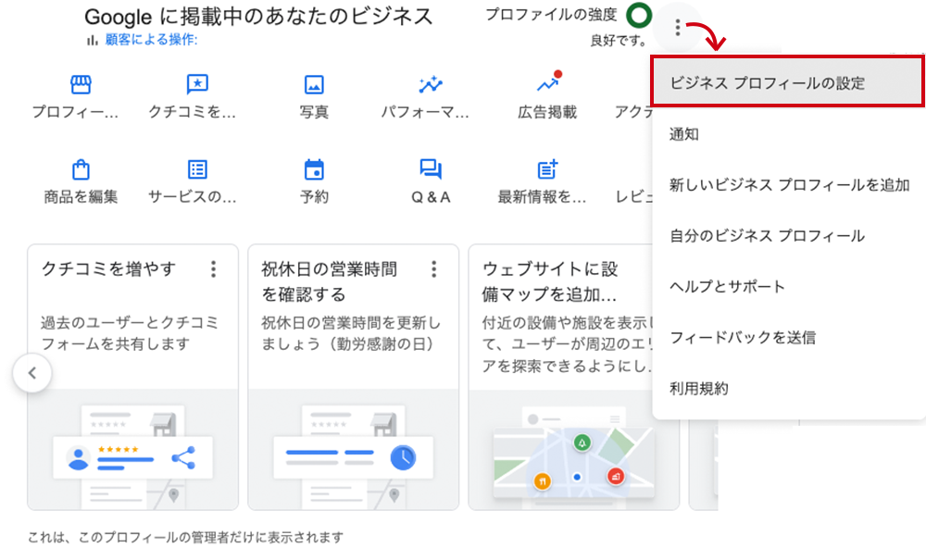This screenshot has width=926, height=560.
Task: Click the クチコミを増やす card title
Action: (x=108, y=269)
